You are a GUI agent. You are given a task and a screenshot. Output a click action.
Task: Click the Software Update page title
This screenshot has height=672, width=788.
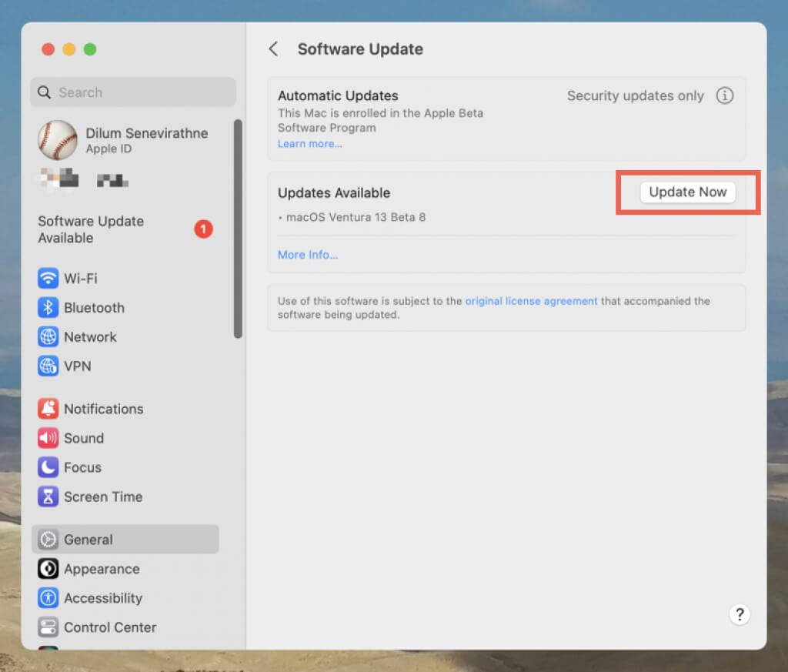pyautogui.click(x=360, y=49)
